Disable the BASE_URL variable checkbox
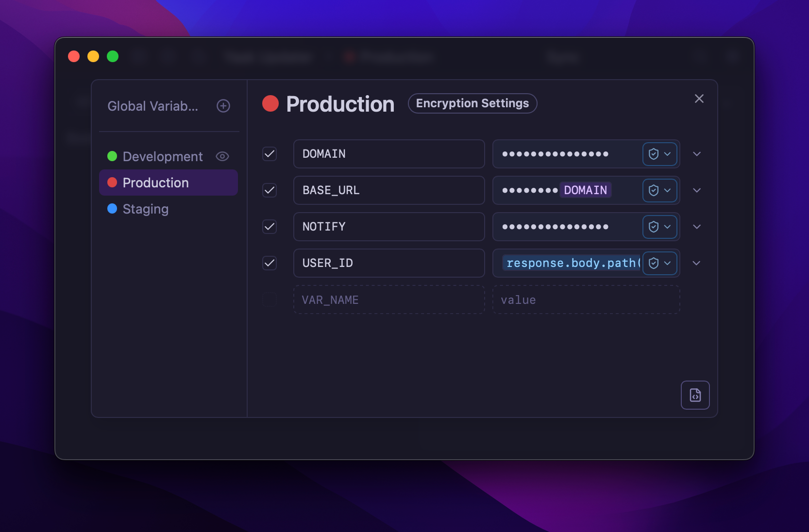The width and height of the screenshot is (809, 532). coord(270,190)
